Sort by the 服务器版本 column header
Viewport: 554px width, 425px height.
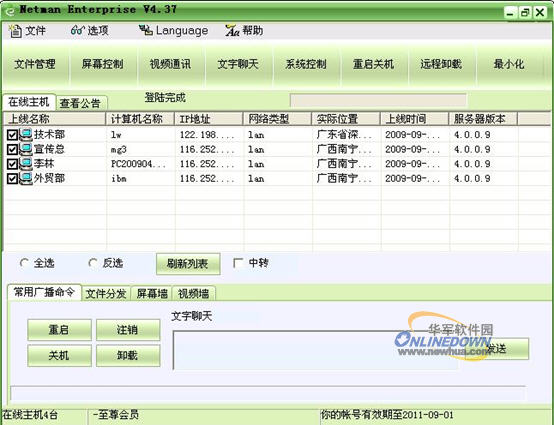(483, 119)
